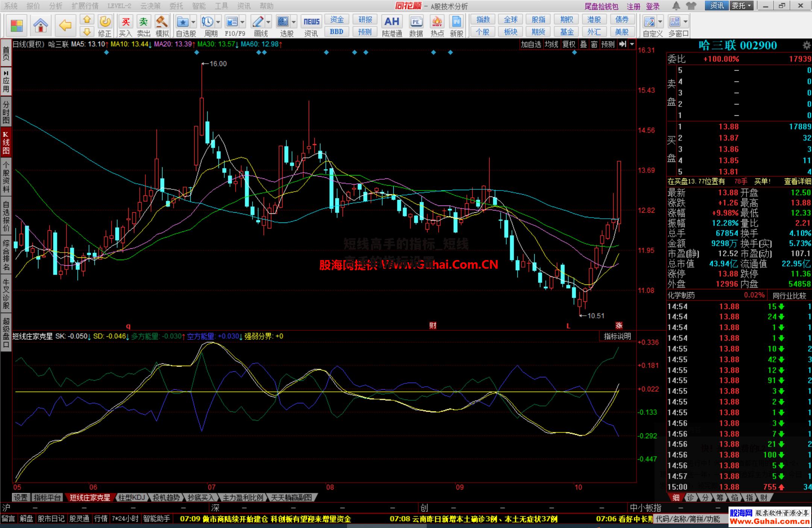Click the yellow back arrow icon

pyautogui.click(x=65, y=26)
